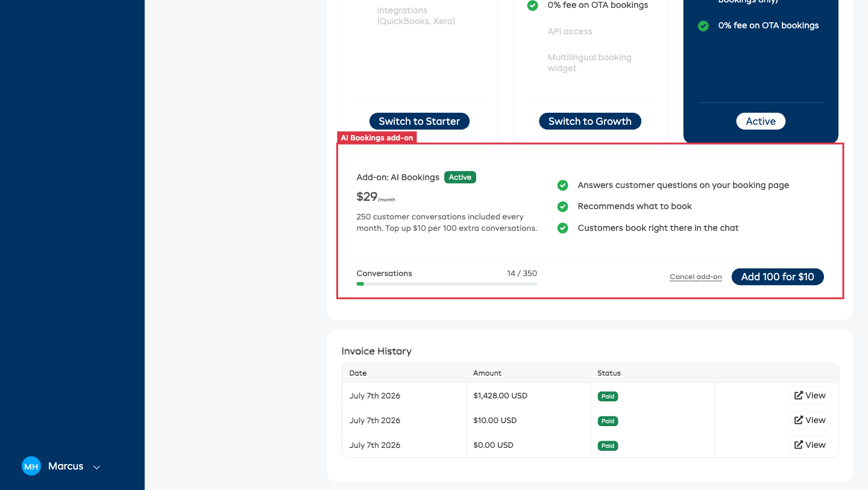Click Integrations (QuickBooks, Xero) text
Screen dimensions: 868x490
tap(416, 16)
